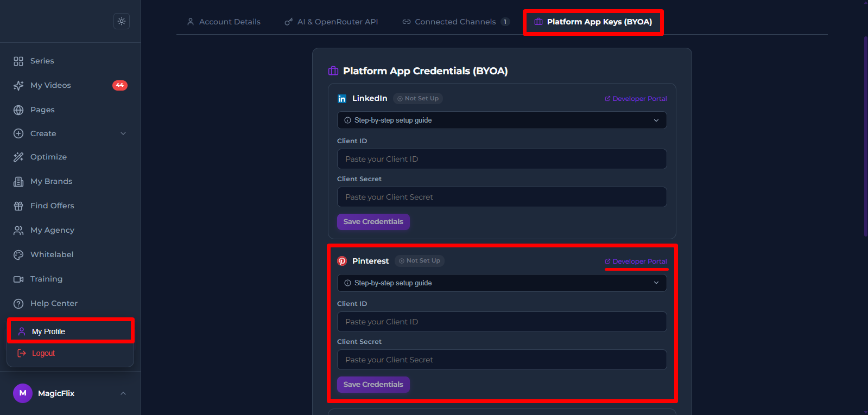This screenshot has height=415, width=868.
Task: Select Platform App Keys (BYOA) tab
Action: 593,22
